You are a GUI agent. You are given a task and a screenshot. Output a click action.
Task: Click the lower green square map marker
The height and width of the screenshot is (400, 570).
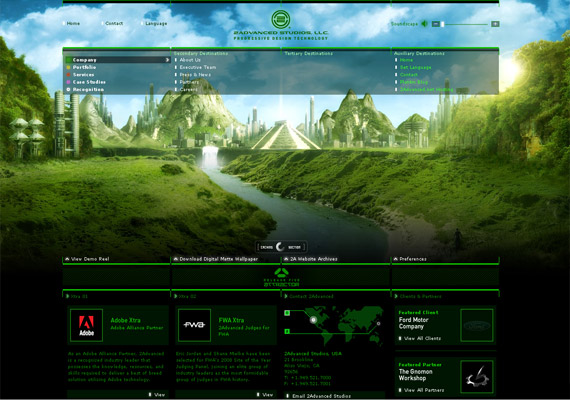point(287,331)
